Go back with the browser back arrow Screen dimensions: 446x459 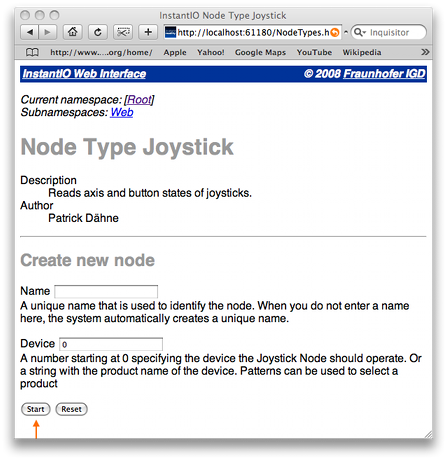(30, 32)
